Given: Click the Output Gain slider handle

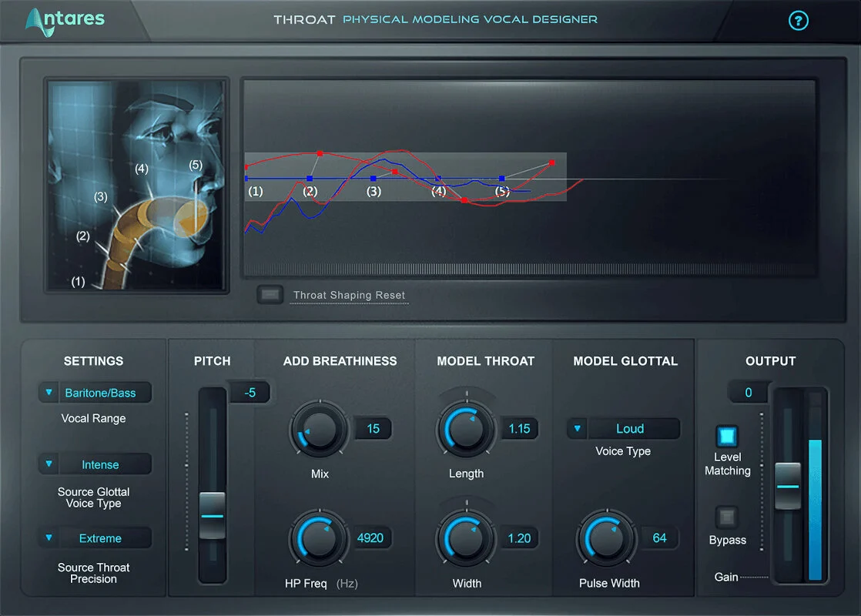Looking at the screenshot, I should (x=787, y=486).
